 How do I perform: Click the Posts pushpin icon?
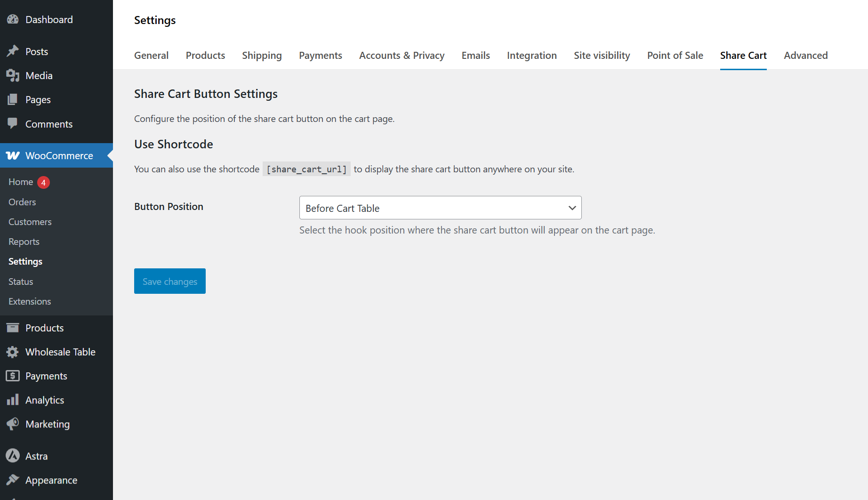coord(13,51)
